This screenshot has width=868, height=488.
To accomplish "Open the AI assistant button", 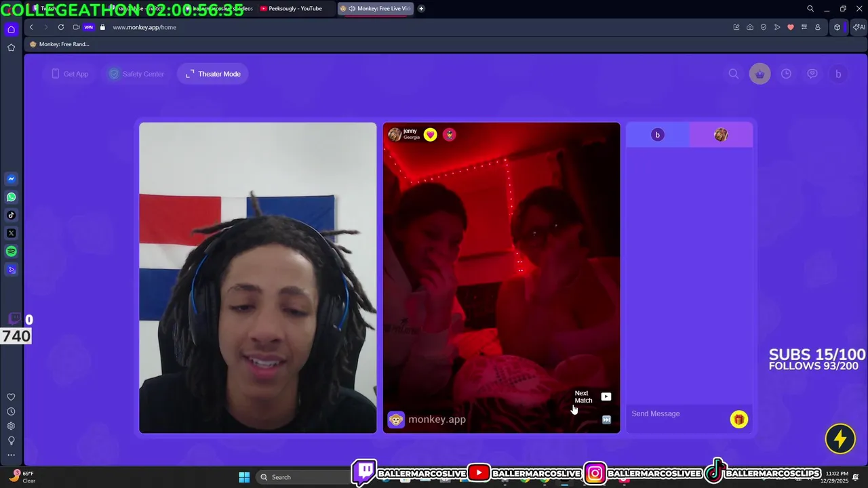I will pyautogui.click(x=859, y=27).
